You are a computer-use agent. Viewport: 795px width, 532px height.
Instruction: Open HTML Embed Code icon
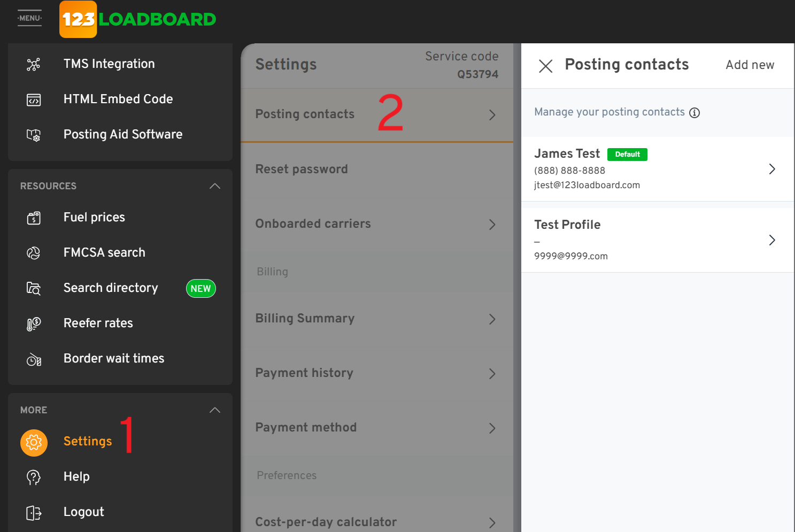[34, 100]
